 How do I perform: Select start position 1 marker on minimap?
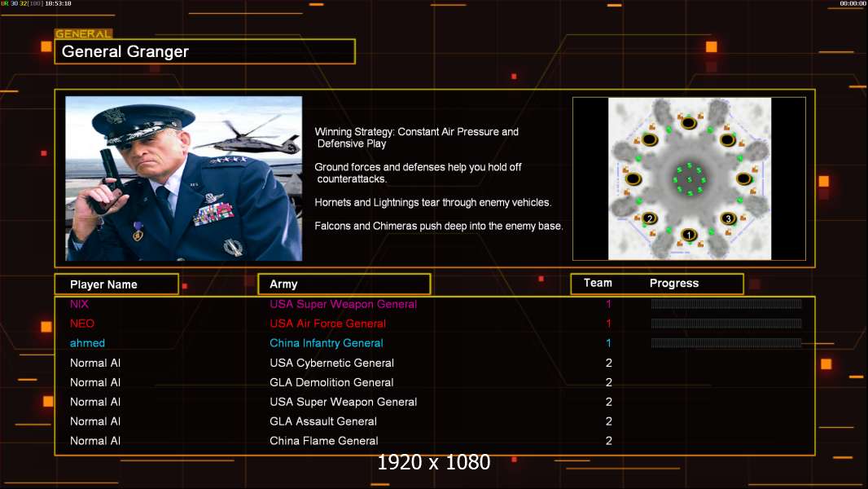[689, 235]
